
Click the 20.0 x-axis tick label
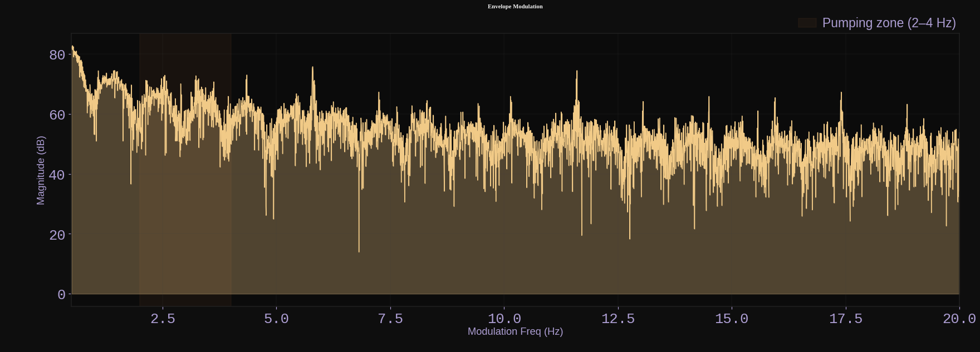[959, 319]
